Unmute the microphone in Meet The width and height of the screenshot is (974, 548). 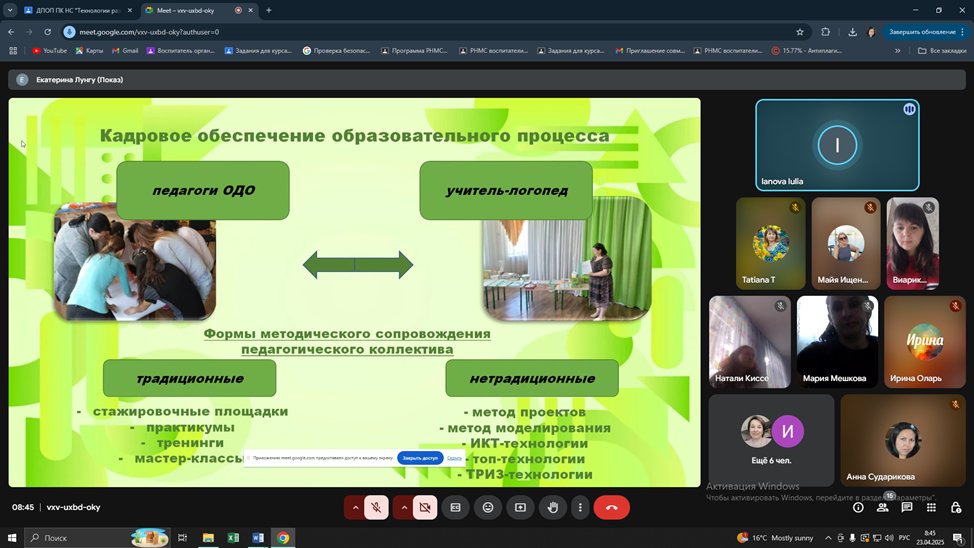pos(376,508)
